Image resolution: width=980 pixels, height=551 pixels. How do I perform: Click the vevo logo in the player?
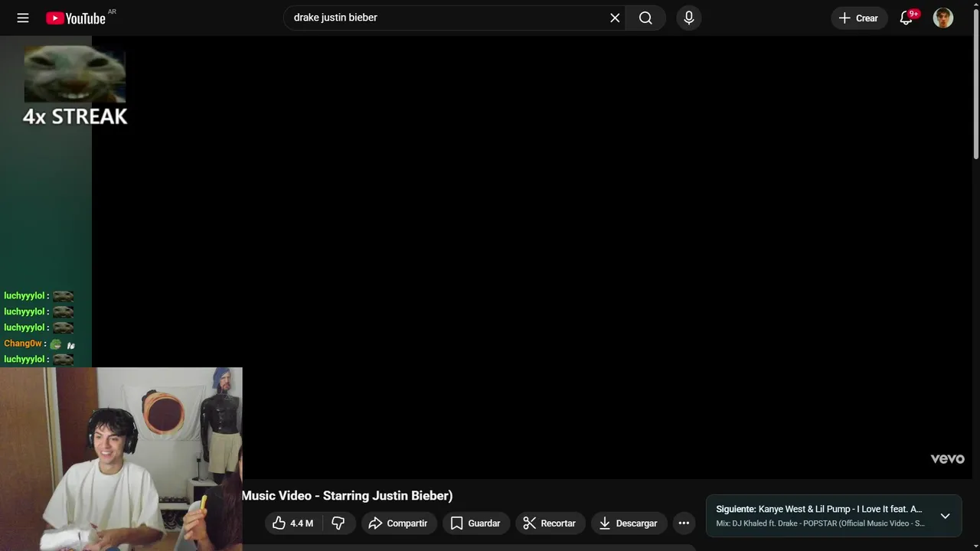pyautogui.click(x=947, y=458)
